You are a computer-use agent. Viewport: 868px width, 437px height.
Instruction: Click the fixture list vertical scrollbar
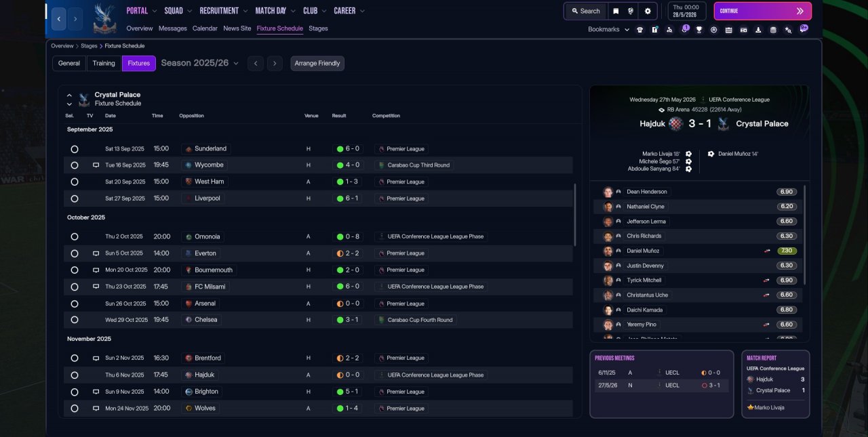point(575,215)
